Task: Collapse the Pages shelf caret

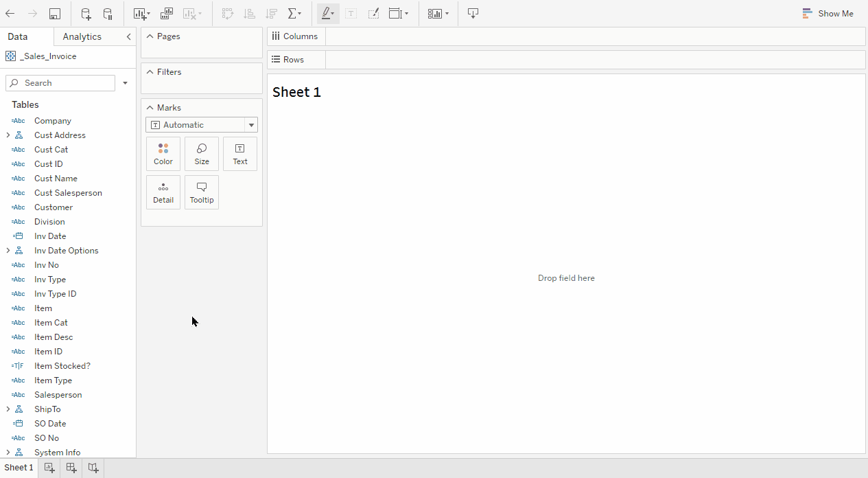Action: (x=150, y=36)
